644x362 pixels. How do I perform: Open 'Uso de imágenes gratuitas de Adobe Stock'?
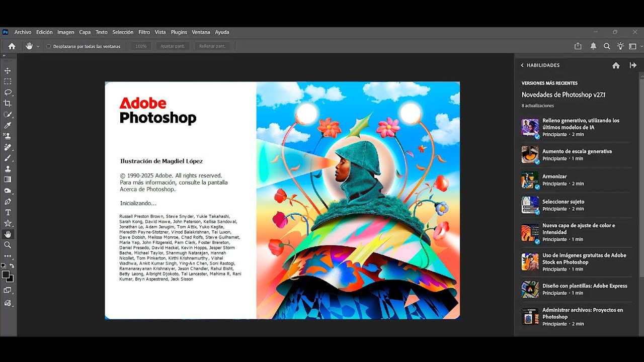pyautogui.click(x=577, y=262)
